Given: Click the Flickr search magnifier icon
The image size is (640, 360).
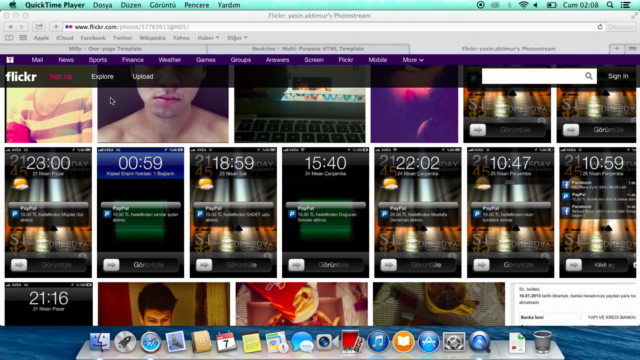Looking at the screenshot, I should pyautogui.click(x=589, y=76).
